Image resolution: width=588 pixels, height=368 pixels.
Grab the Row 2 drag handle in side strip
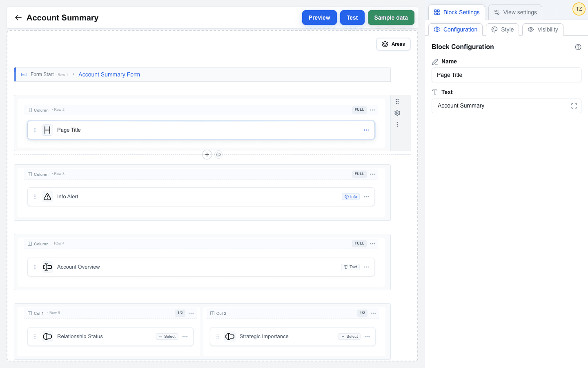397,101
